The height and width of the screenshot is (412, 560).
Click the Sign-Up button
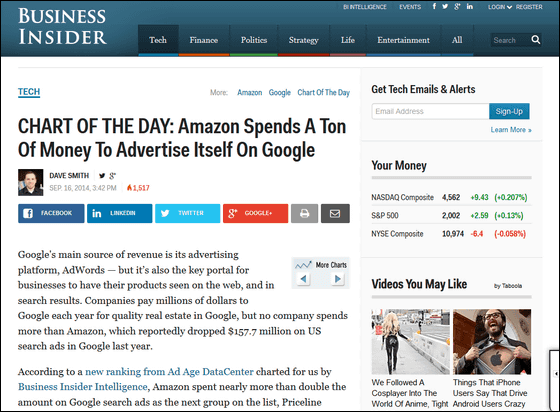(509, 111)
